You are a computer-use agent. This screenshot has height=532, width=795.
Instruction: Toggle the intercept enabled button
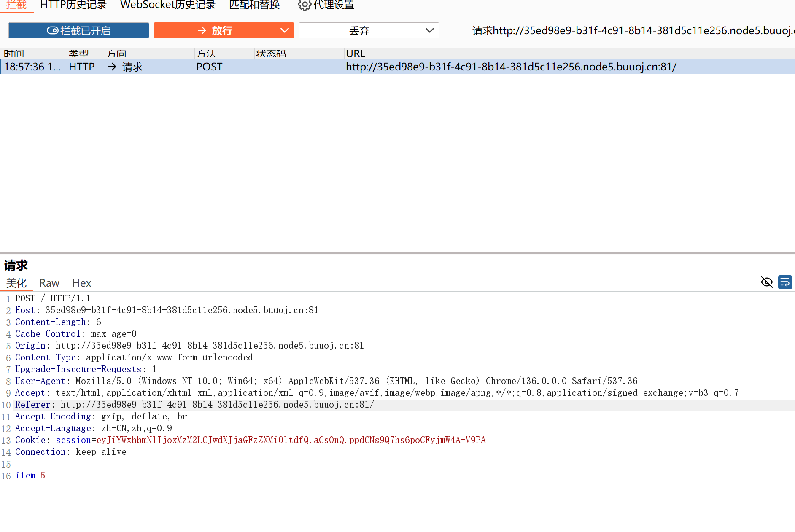pos(79,30)
